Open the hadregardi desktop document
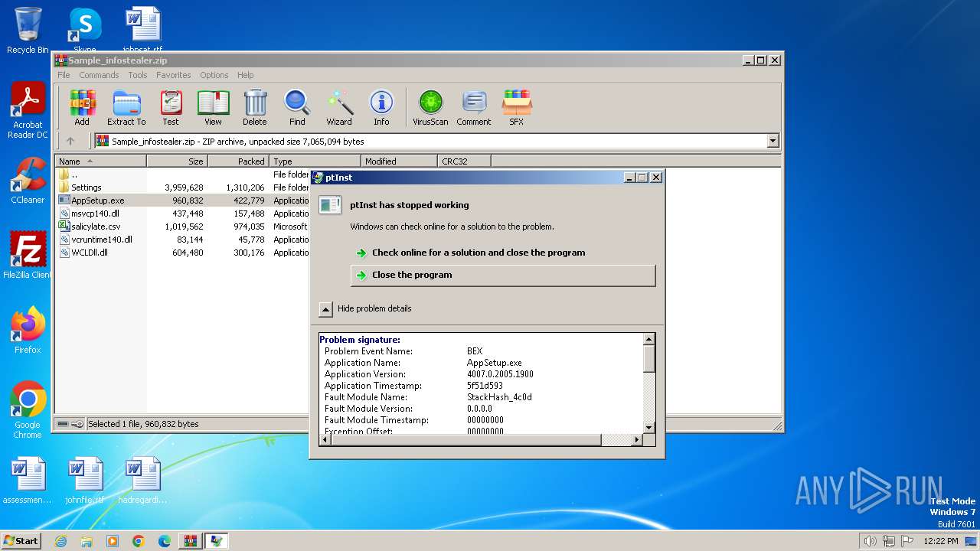Image resolution: width=980 pixels, height=551 pixels. tap(142, 481)
